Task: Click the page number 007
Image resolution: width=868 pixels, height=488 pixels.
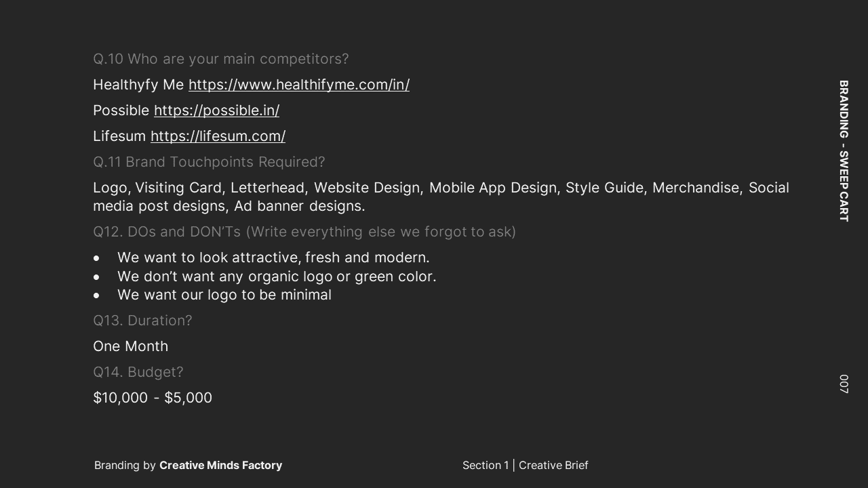Action: coord(844,384)
